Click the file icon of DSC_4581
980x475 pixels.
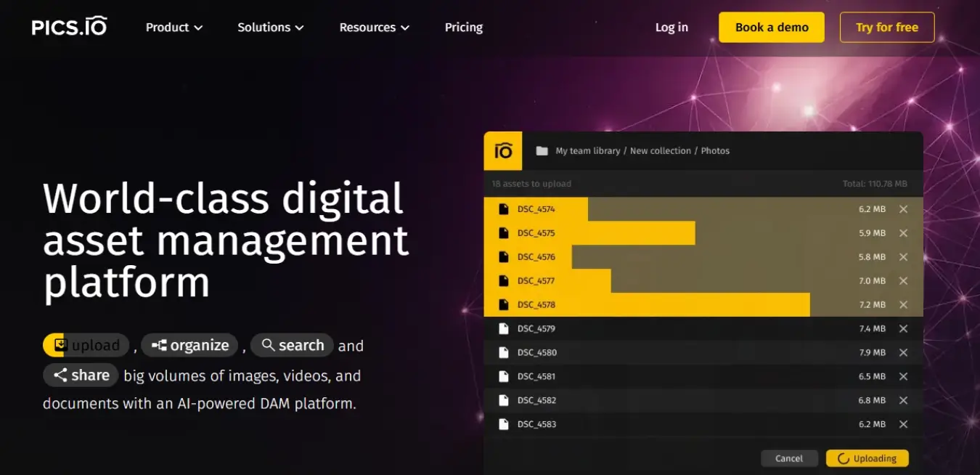[503, 376]
